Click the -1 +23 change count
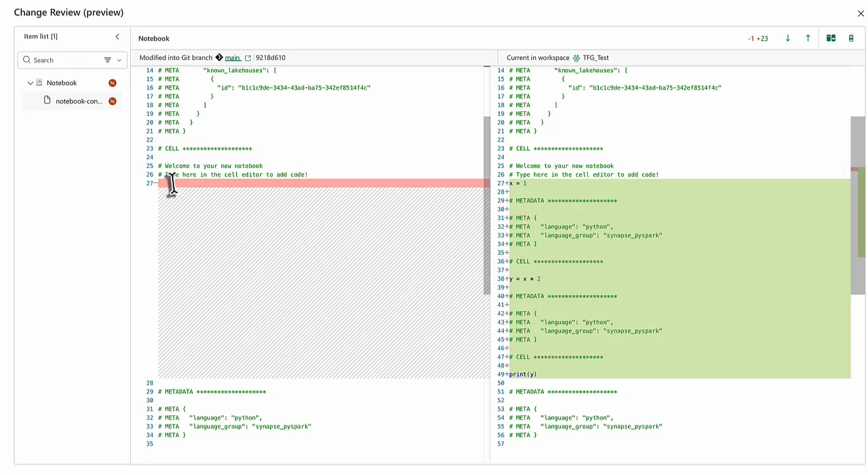The height and width of the screenshot is (475, 868). click(x=758, y=38)
